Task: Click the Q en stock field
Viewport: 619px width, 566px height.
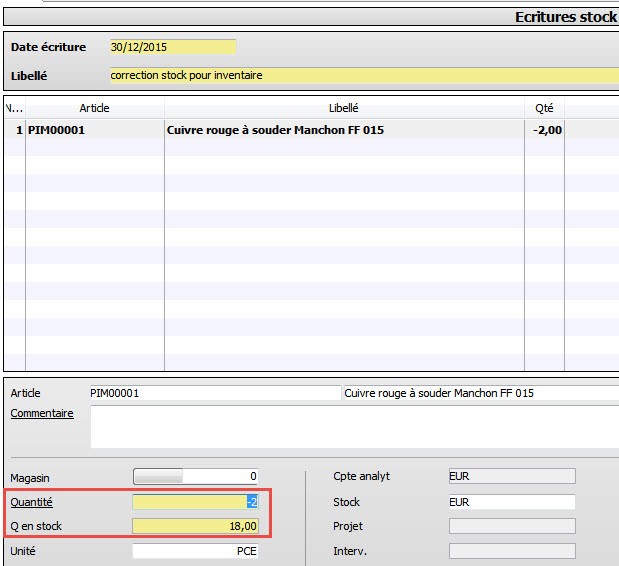Action: (196, 526)
